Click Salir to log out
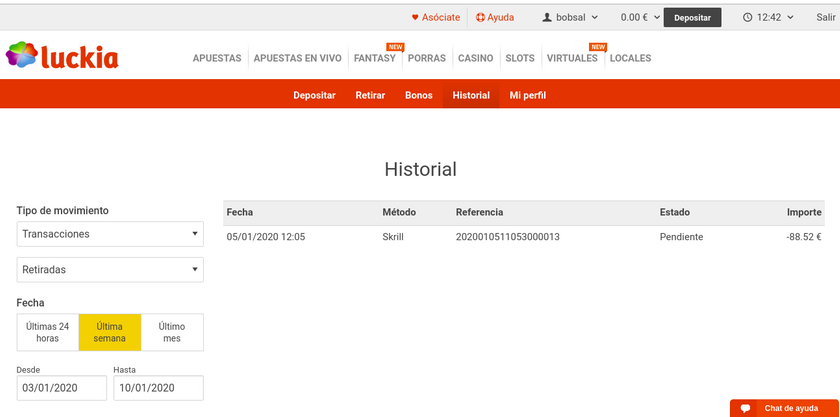Screen dimensions: 840x417 point(826,17)
